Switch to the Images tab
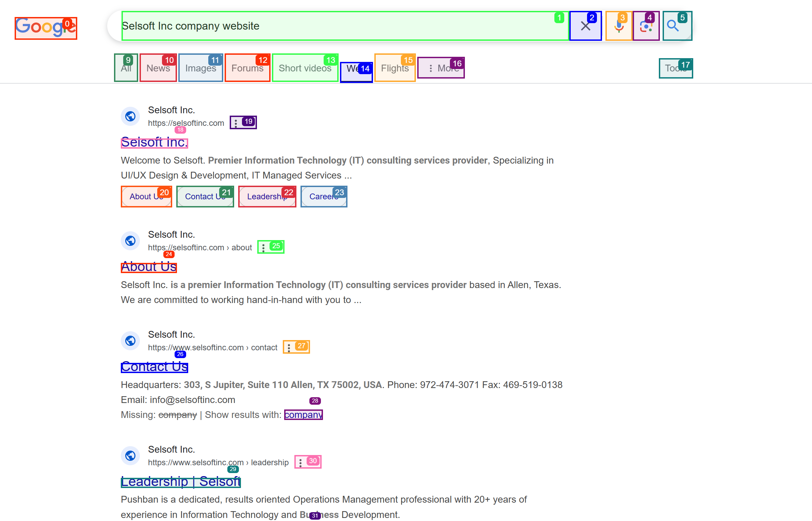The width and height of the screenshot is (812, 521). pyautogui.click(x=200, y=68)
